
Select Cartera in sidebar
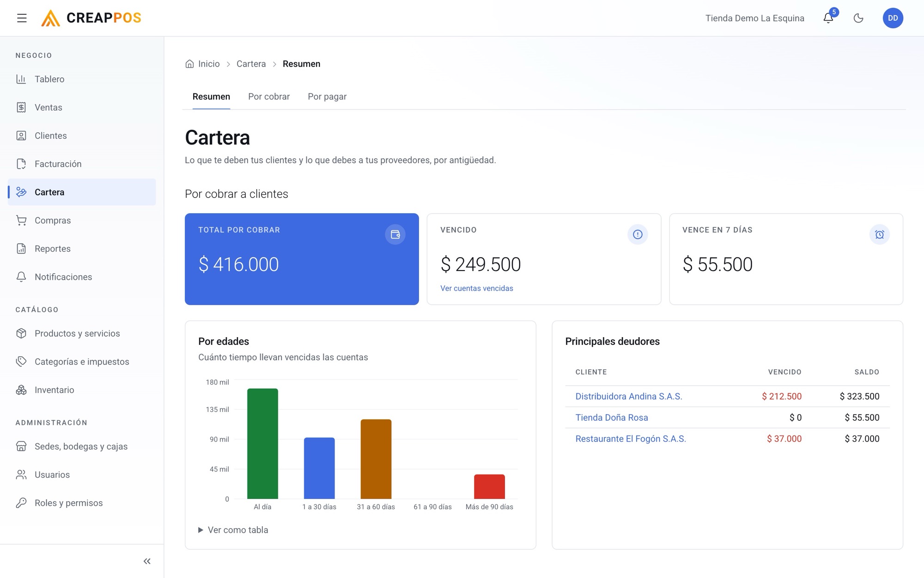[82, 192]
